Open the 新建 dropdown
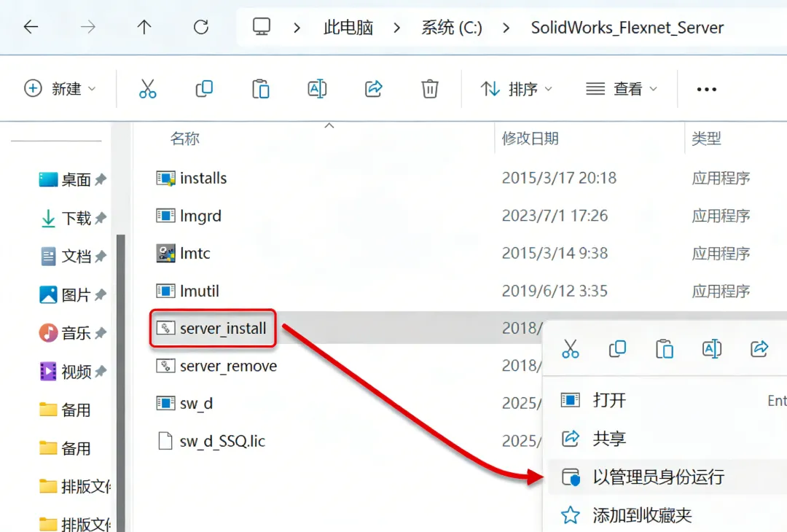Viewport: 787px width, 532px height. tap(60, 89)
